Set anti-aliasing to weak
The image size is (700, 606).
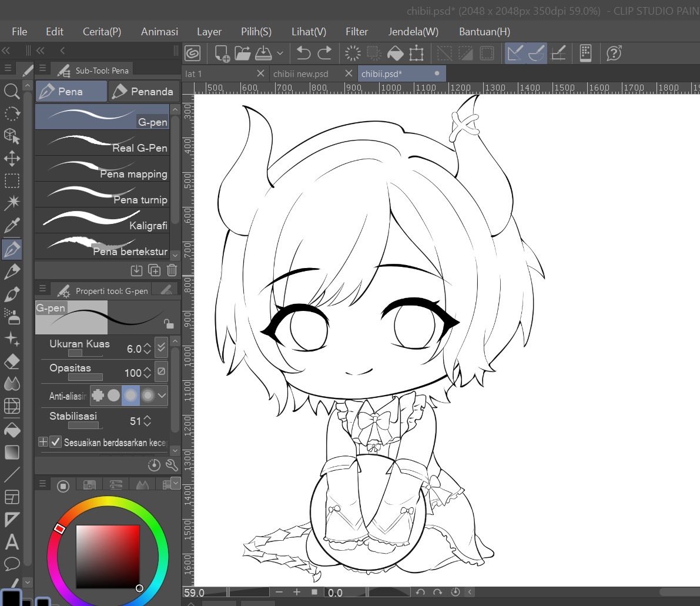114,395
